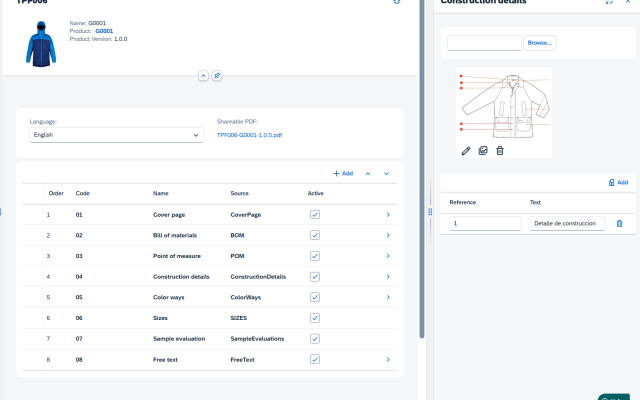
Task: Delete the construction sketch image with the trash icon
Action: pos(500,151)
